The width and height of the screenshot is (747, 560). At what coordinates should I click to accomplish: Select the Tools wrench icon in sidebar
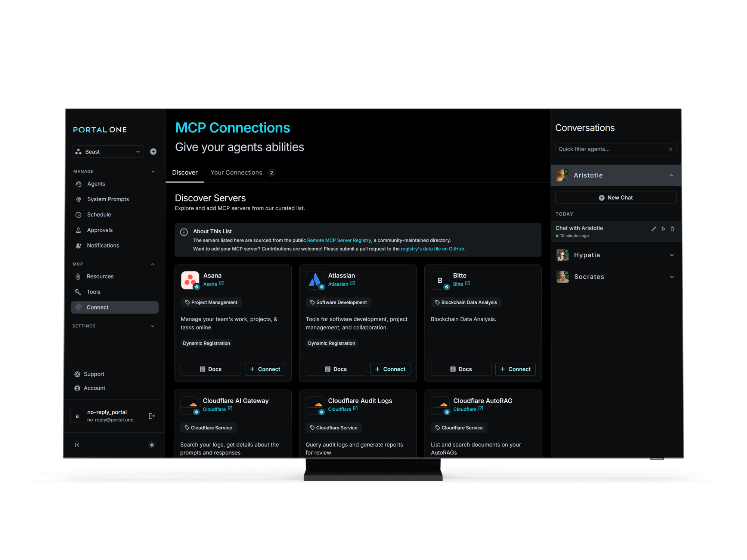pos(78,292)
